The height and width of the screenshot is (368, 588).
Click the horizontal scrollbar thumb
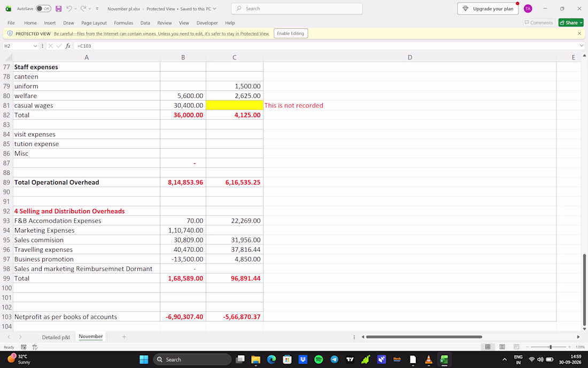(x=424, y=337)
